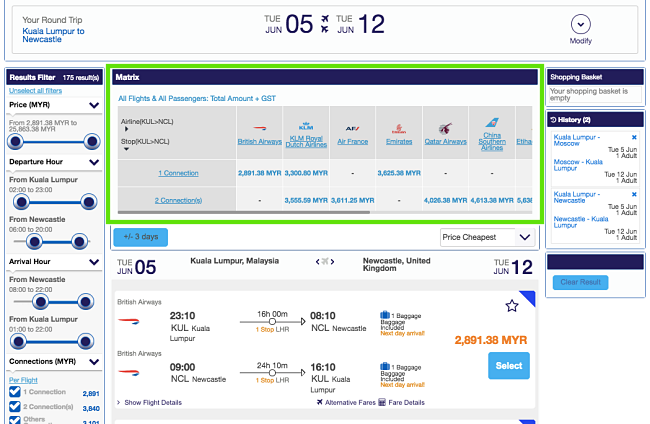Click British Airways logo on 09:00 flight
The width and height of the screenshot is (650, 424).
(129, 373)
